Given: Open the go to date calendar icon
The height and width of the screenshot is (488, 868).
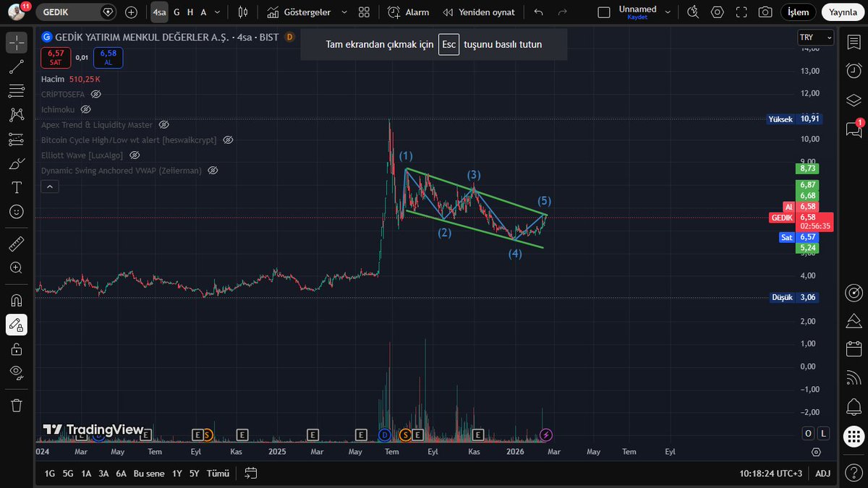Looking at the screenshot, I should 251,474.
